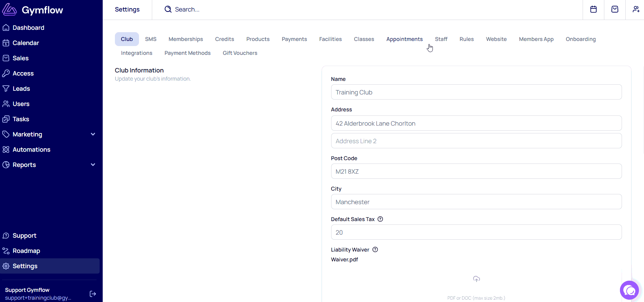Viewport: 644px width, 302px height.
Task: Open the Appointments settings tab
Action: pyautogui.click(x=405, y=39)
